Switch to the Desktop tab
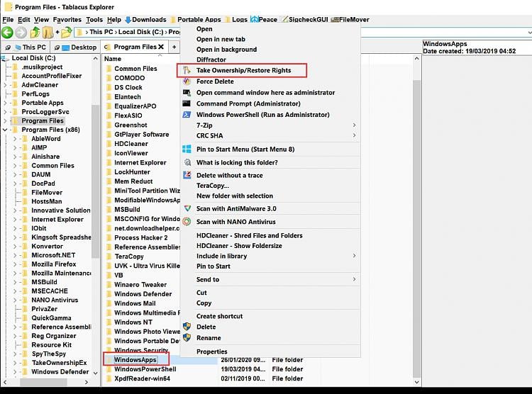 pyautogui.click(x=76, y=47)
